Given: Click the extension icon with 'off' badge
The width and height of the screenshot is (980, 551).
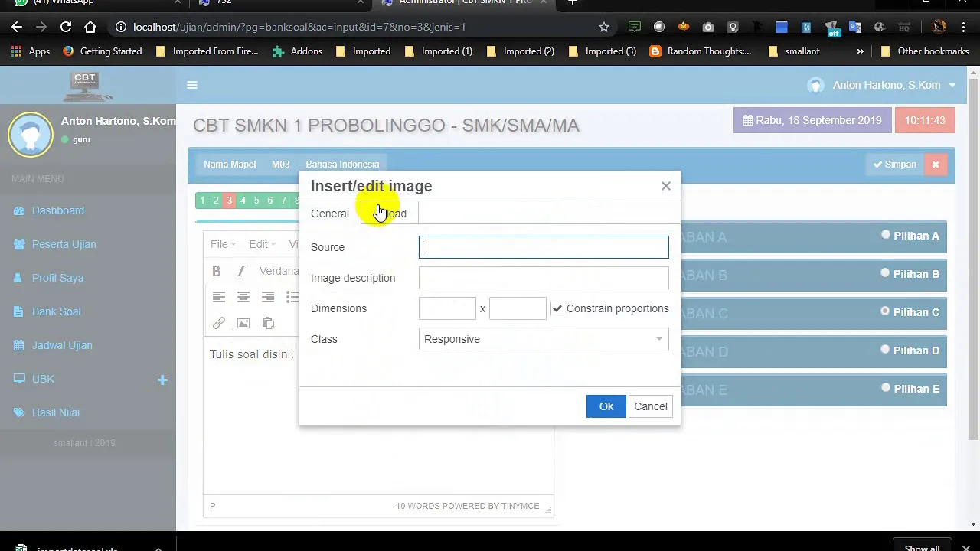Looking at the screenshot, I should (832, 28).
